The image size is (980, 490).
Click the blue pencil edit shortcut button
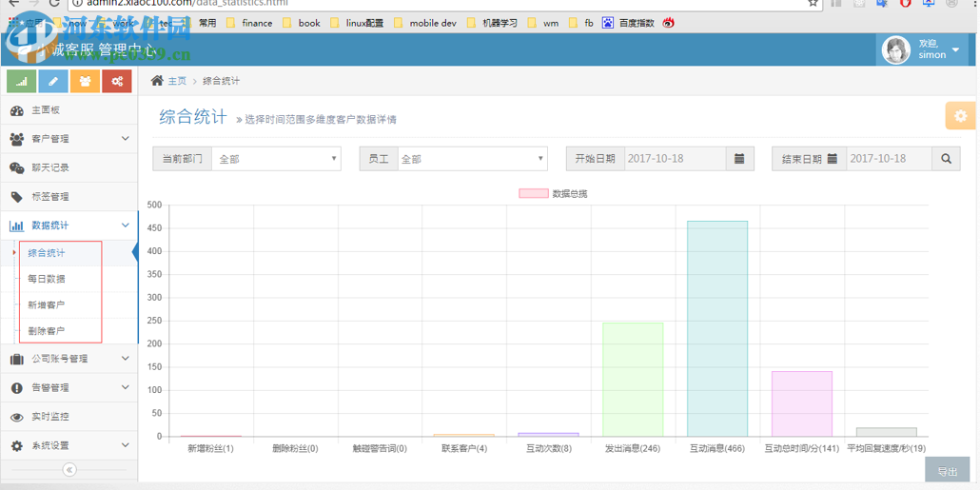tap(53, 81)
